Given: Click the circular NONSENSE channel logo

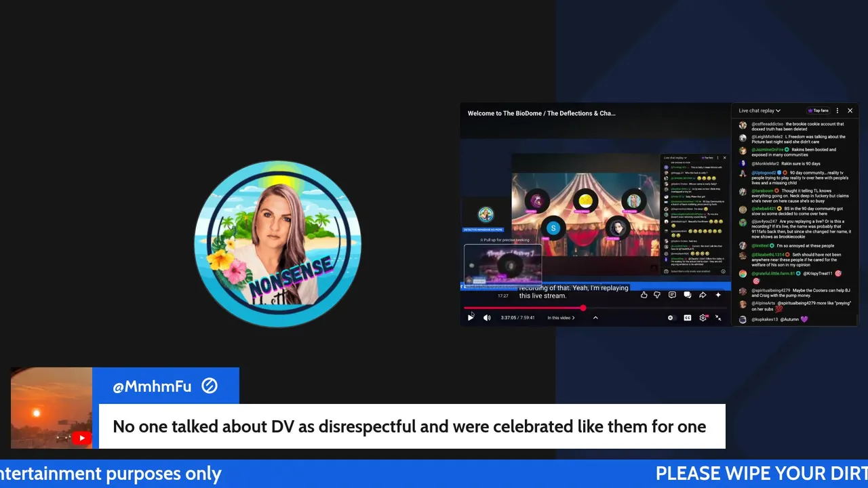Looking at the screenshot, I should 277,244.
